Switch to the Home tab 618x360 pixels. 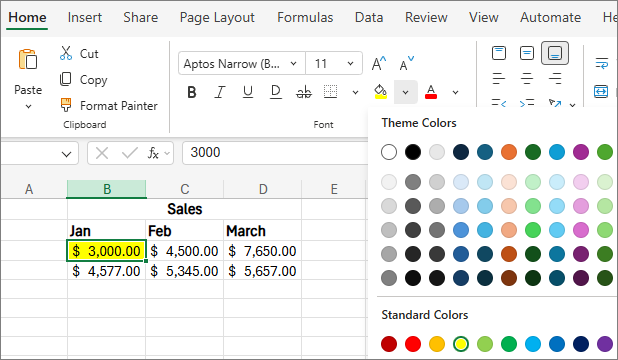pos(27,18)
